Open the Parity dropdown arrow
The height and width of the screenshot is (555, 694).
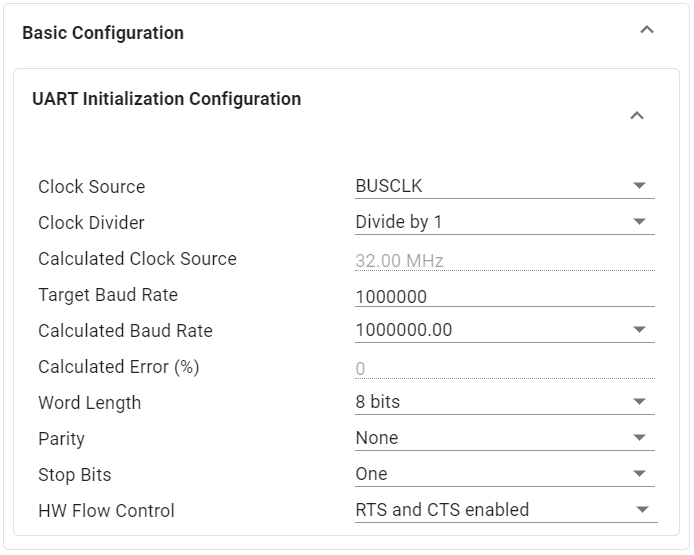[x=640, y=438]
